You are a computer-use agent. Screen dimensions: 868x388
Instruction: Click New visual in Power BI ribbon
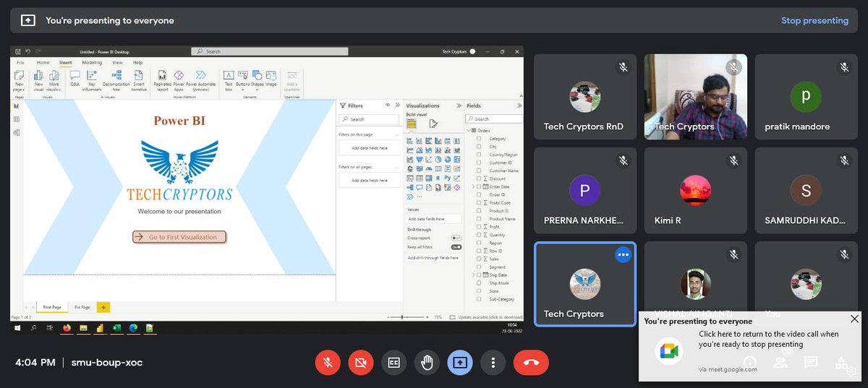39,80
